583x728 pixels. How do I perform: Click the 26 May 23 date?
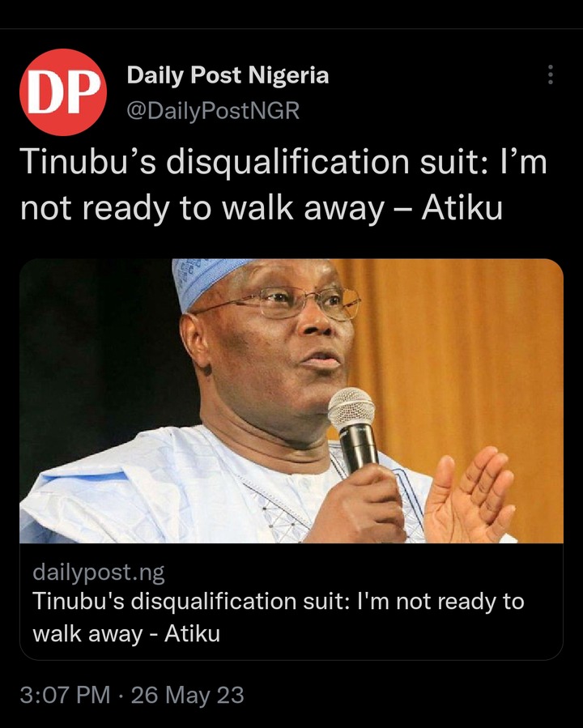point(188,695)
